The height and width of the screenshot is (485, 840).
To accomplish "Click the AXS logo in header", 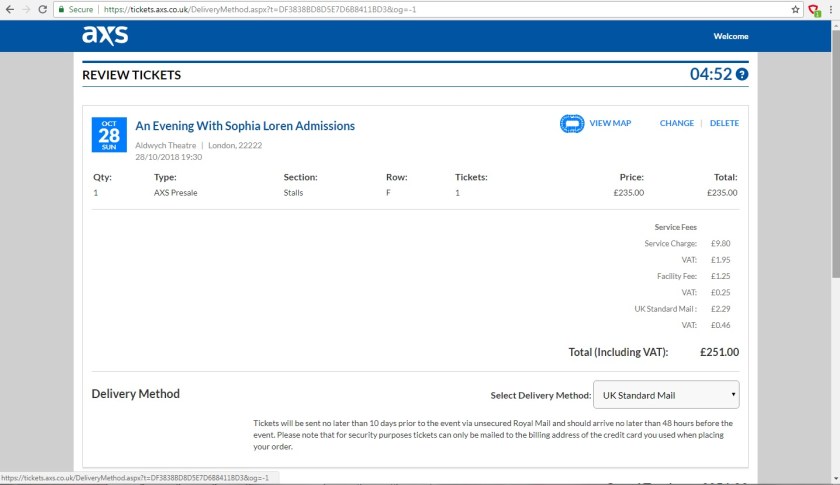I will coord(104,36).
